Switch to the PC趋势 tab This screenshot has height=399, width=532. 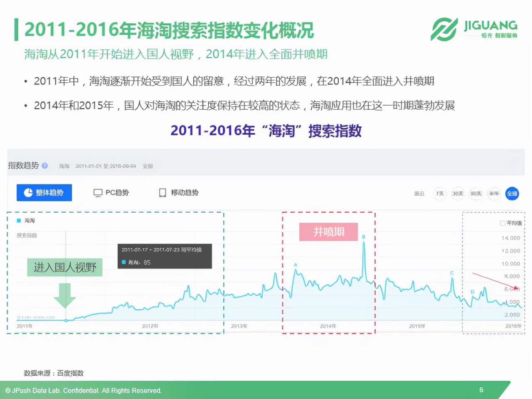coord(111,192)
